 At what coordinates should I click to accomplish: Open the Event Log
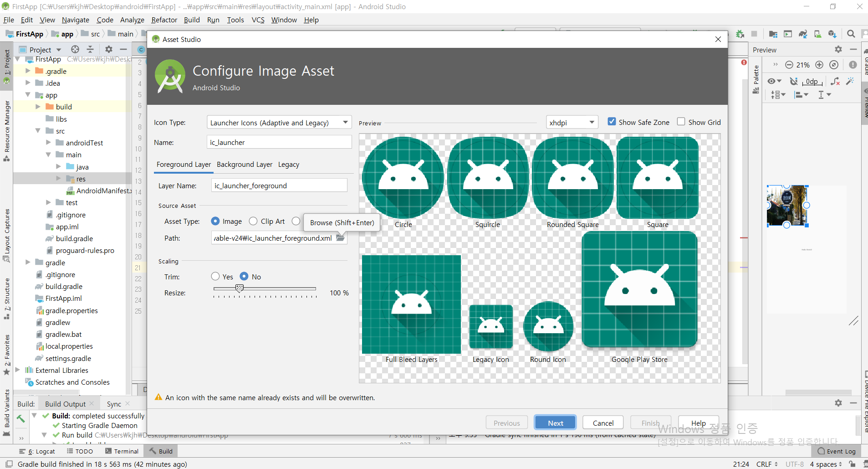click(x=837, y=451)
